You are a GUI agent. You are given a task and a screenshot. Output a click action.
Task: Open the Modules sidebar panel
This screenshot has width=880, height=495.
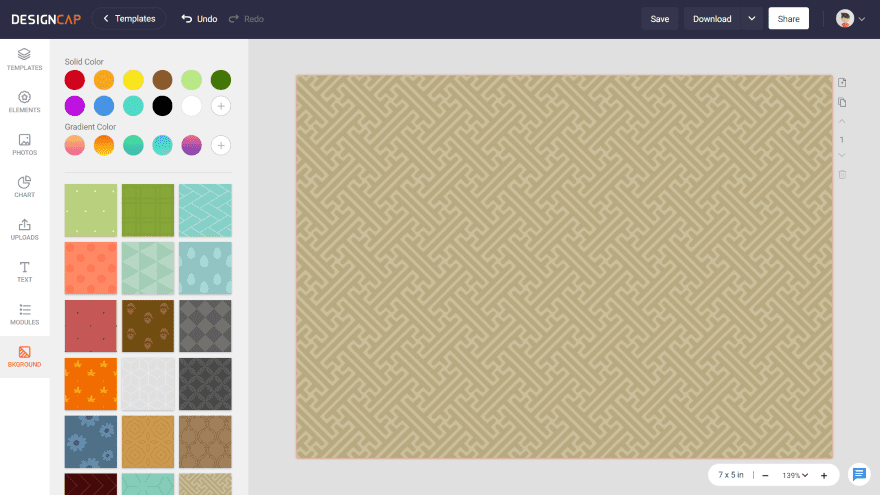click(x=24, y=314)
